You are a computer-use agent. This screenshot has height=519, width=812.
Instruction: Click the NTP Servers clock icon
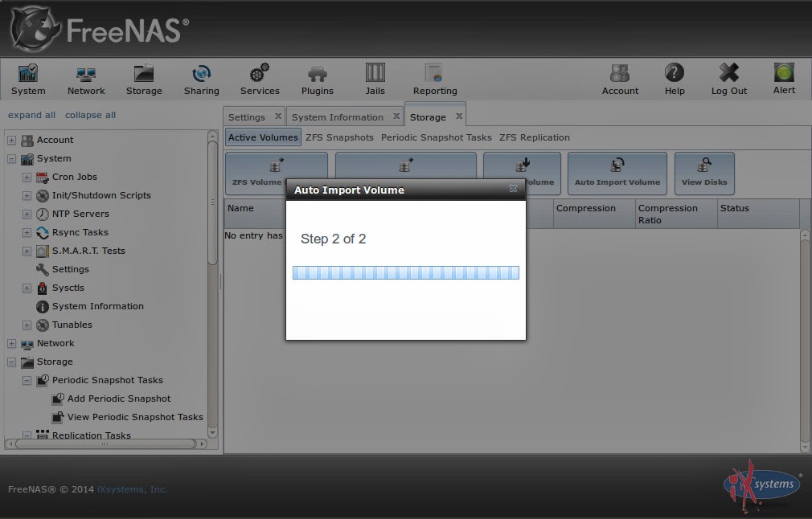pyautogui.click(x=43, y=215)
